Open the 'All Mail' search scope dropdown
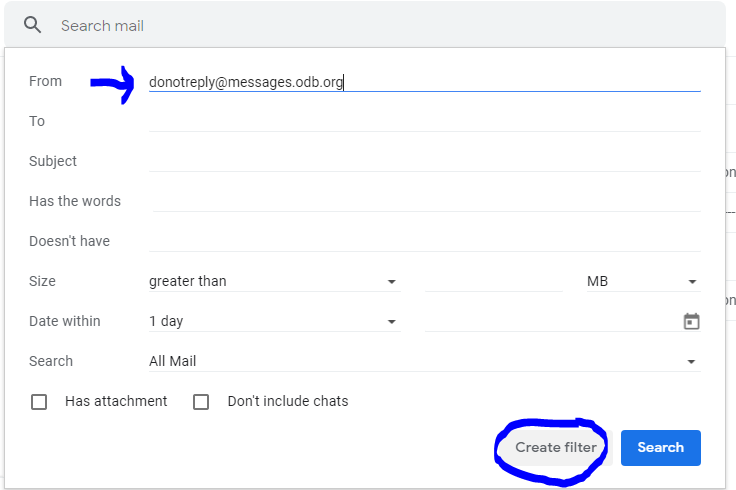Viewport: 736px width, 490px height. pos(424,361)
